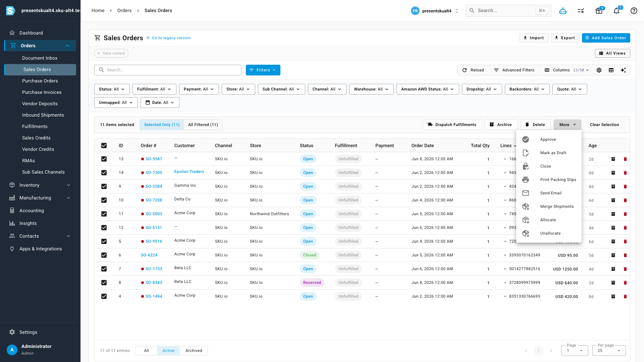The width and height of the screenshot is (644, 362).
Task: Expand the Inventory sidebar section
Action: [x=40, y=185]
